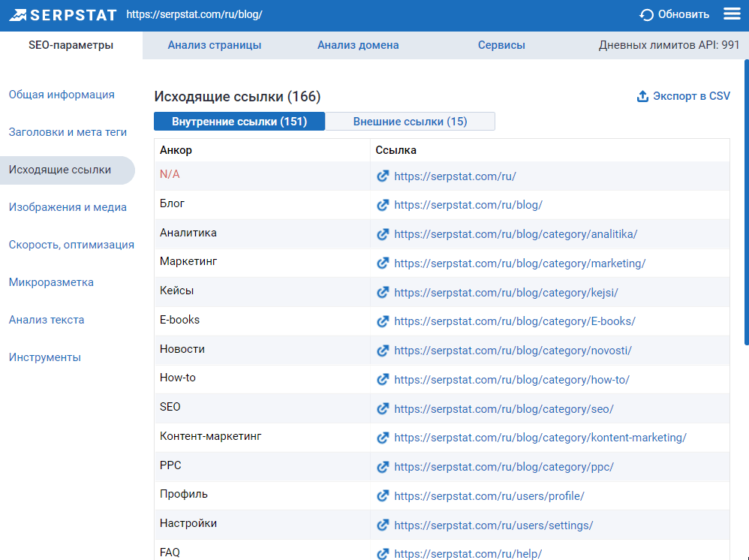The image size is (749, 560).
Task: Open the category/kejsi/ link
Action: point(506,293)
